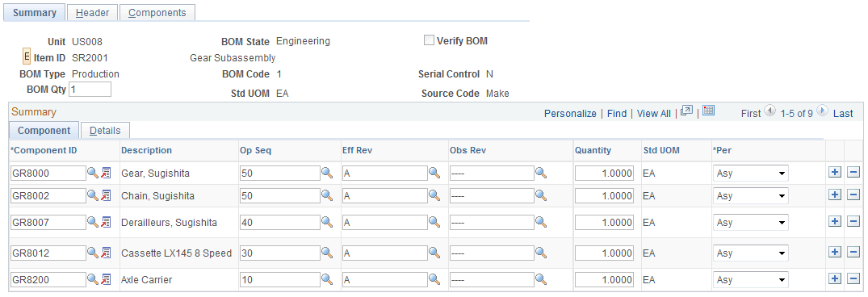Open Per dropdown for GR8007
The width and height of the screenshot is (868, 297).
[x=751, y=222]
